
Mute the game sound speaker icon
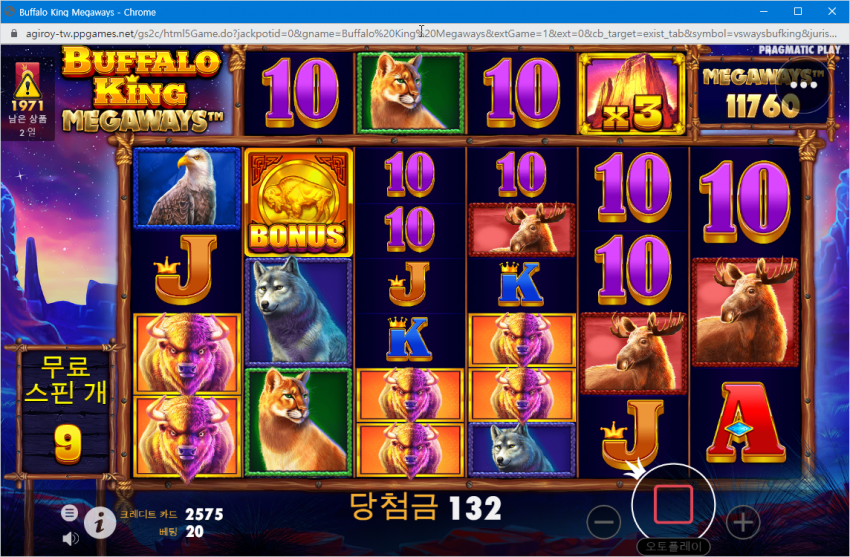pyautogui.click(x=70, y=538)
